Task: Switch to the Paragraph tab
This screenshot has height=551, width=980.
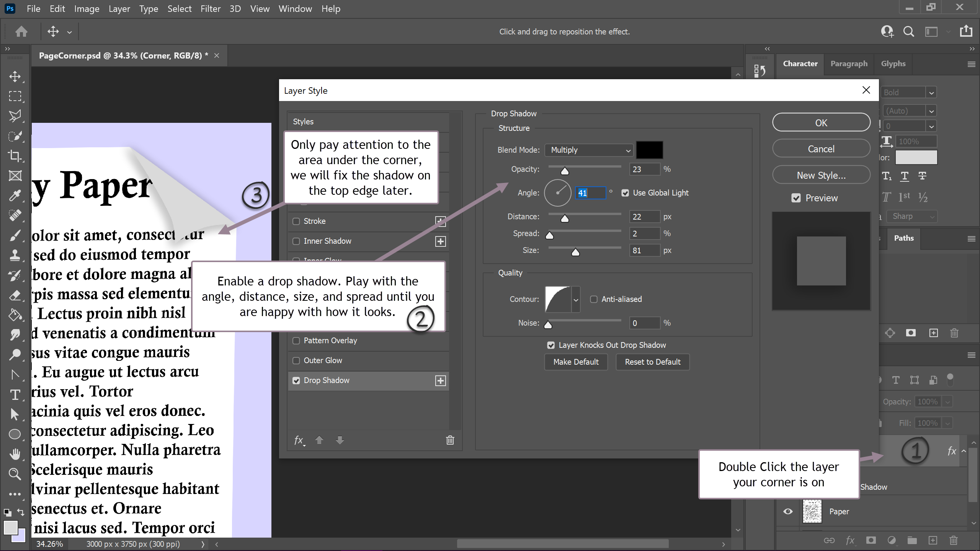Action: [849, 64]
